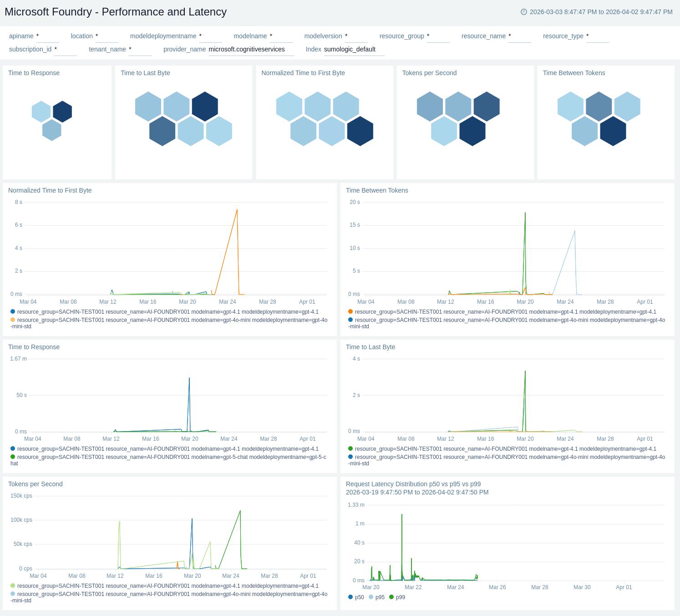
Task: Click gpt-4.1 legend entry in Time to Response chart
Action: 167,449
